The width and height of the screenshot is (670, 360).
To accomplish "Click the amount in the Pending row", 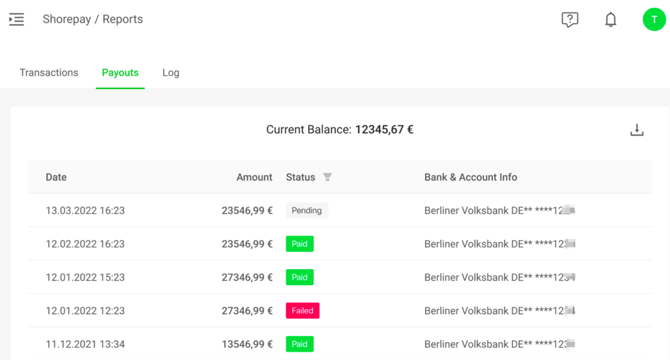I will point(247,211).
